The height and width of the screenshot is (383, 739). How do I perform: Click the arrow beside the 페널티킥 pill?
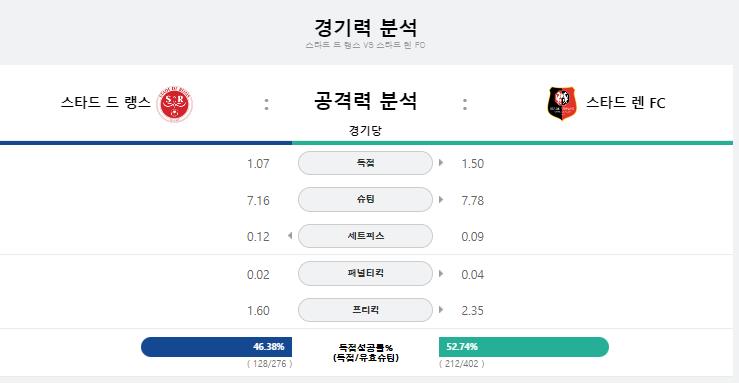(x=441, y=273)
